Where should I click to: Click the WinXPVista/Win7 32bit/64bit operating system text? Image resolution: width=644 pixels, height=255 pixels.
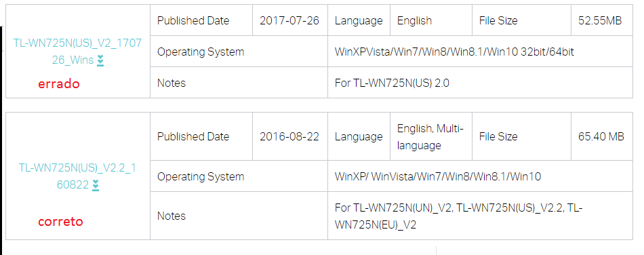(x=454, y=52)
